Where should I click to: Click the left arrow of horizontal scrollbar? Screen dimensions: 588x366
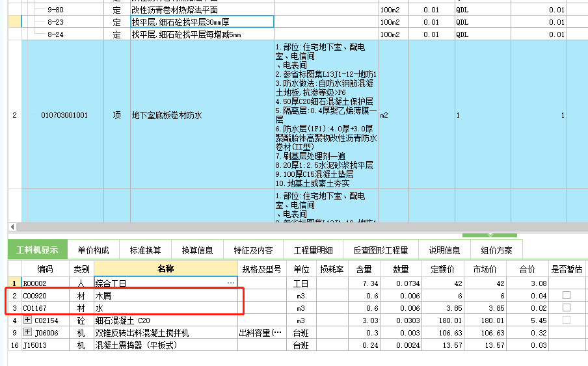click(12, 227)
